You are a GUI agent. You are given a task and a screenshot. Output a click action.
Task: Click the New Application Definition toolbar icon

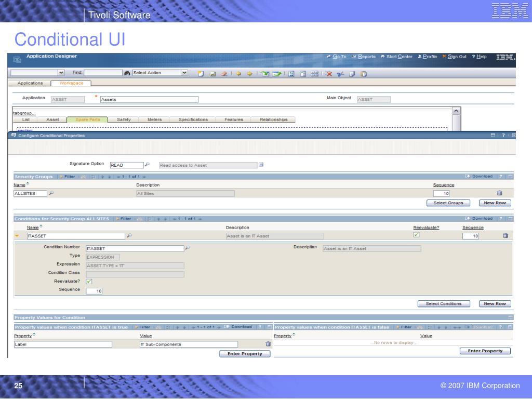(201, 74)
